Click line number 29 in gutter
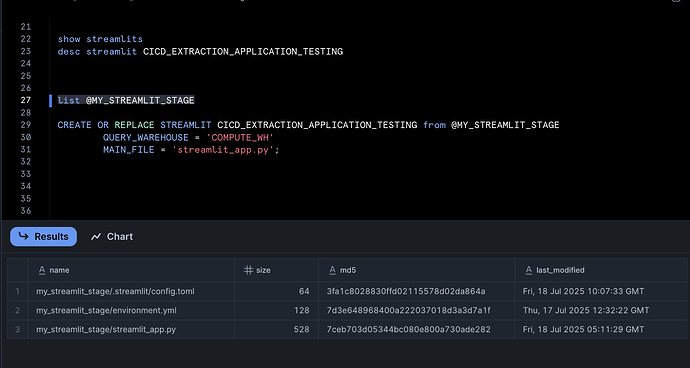This screenshot has width=690, height=368. [x=26, y=125]
